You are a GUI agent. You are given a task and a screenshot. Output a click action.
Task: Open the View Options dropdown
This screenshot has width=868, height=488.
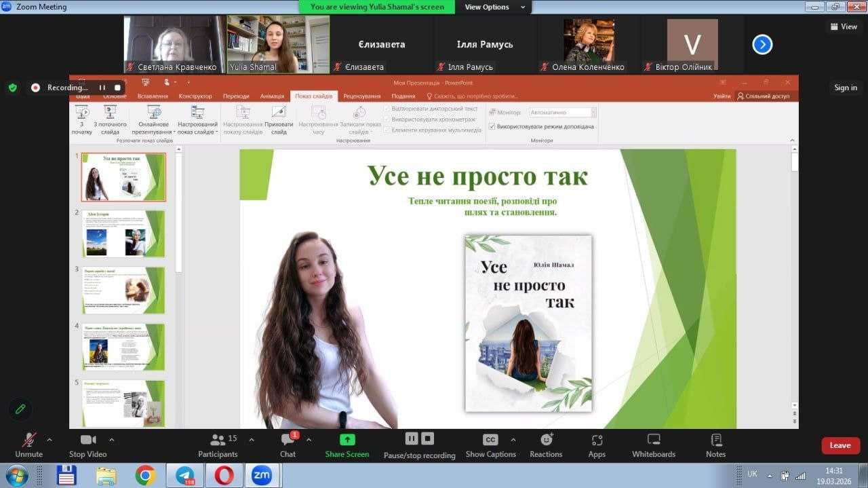point(495,7)
